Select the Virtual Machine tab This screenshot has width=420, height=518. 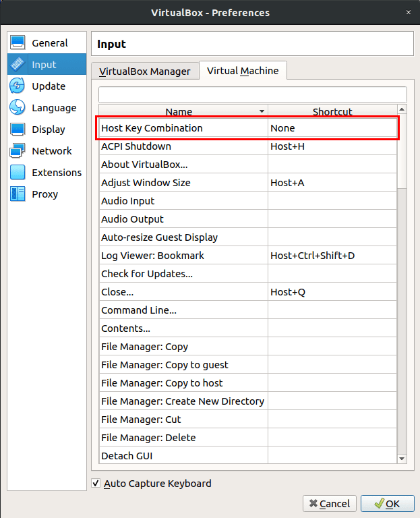pyautogui.click(x=243, y=70)
